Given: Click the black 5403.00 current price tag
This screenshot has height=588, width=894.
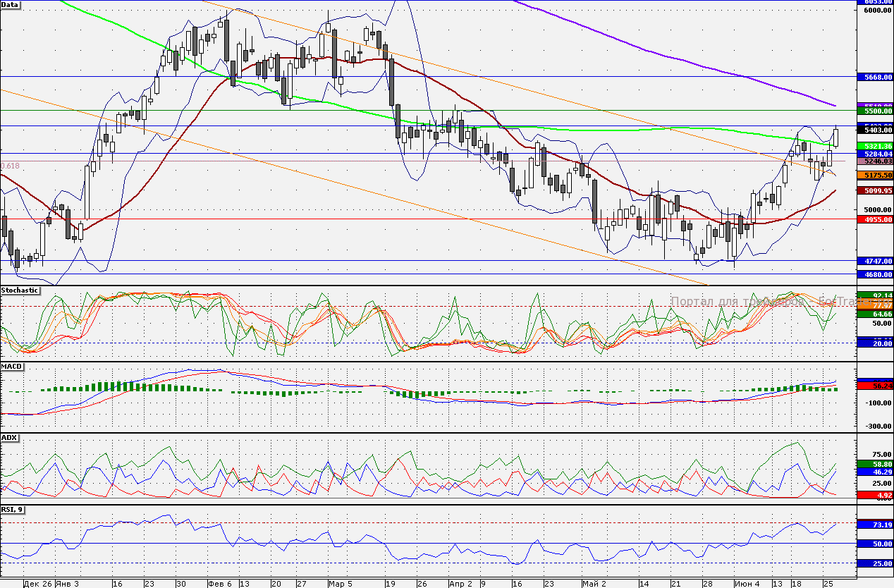Looking at the screenshot, I should tap(874, 130).
